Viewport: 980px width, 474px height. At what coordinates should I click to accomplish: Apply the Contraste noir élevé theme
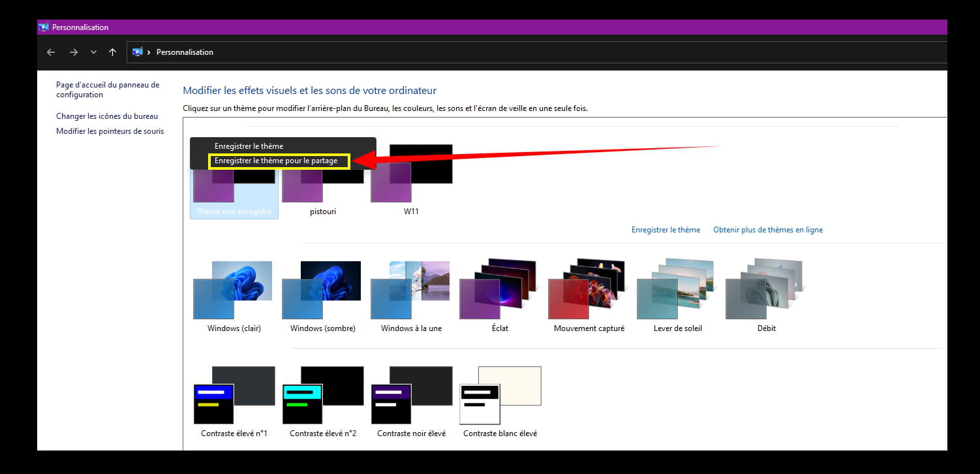click(412, 401)
